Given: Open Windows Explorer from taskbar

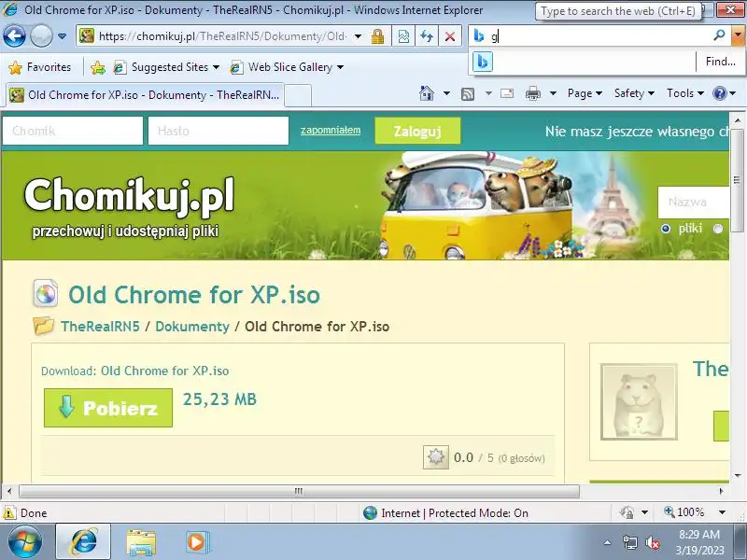Looking at the screenshot, I should click(x=141, y=542).
